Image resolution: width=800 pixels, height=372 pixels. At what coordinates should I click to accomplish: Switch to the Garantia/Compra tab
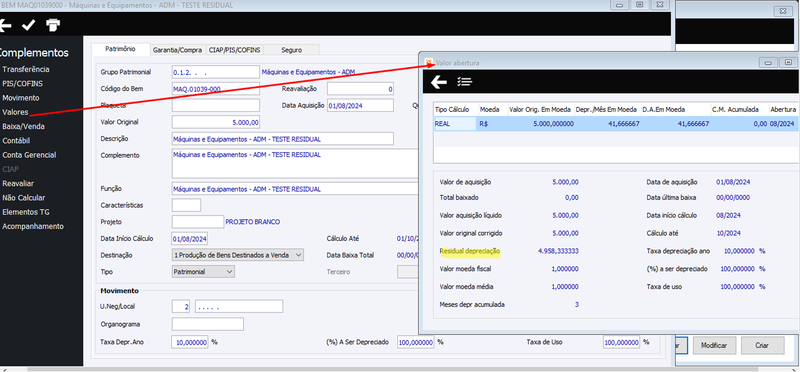coord(178,50)
